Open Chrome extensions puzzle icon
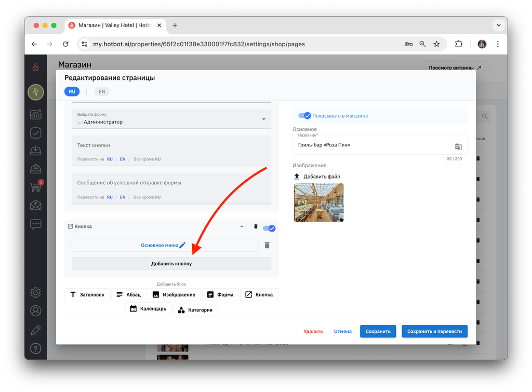532x392 pixels. click(x=459, y=44)
